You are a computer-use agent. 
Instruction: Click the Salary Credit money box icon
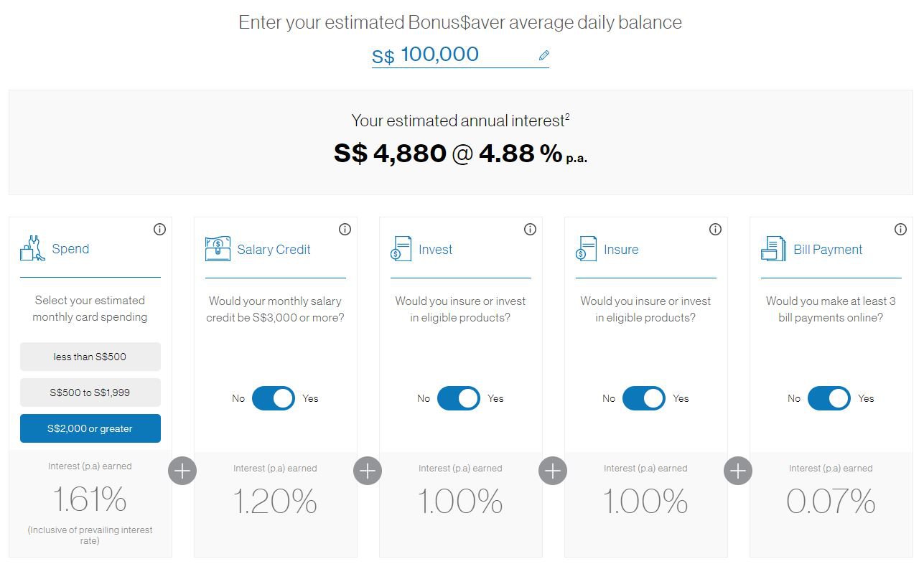pyautogui.click(x=216, y=248)
